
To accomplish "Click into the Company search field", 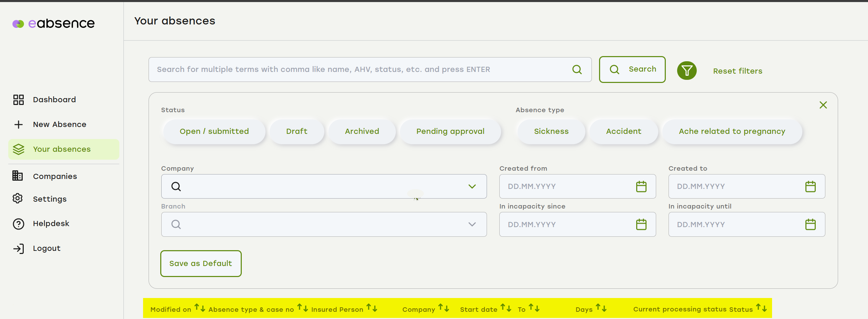I will 324,187.
